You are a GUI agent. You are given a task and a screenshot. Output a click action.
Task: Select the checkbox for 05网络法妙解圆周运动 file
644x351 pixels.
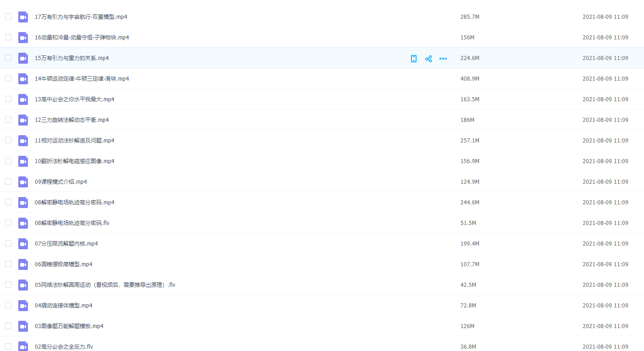click(8, 285)
